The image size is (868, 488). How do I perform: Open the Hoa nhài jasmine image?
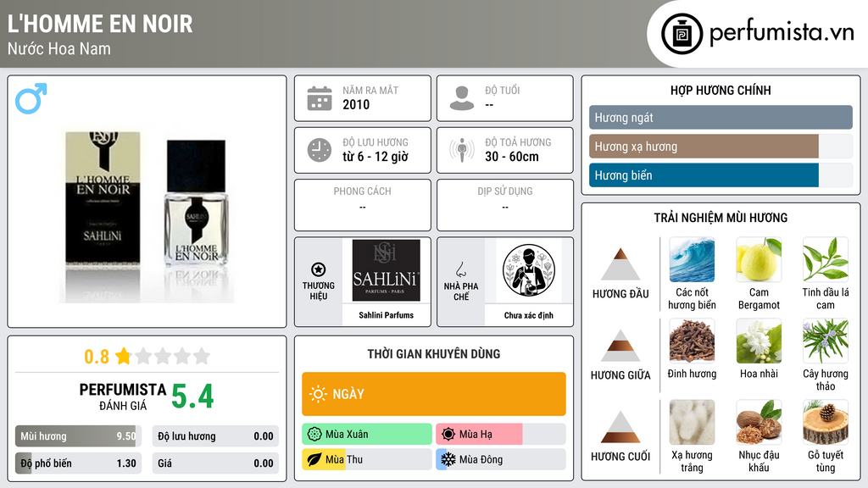click(759, 341)
